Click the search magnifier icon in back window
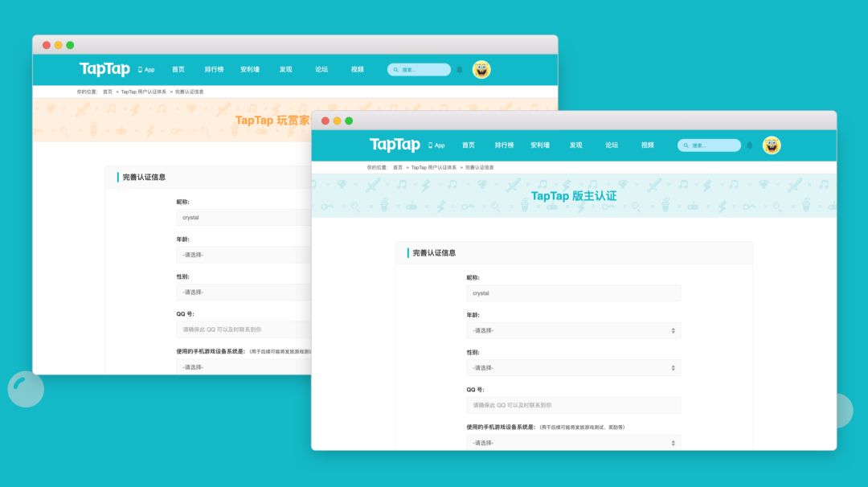868x487 pixels. pos(395,70)
